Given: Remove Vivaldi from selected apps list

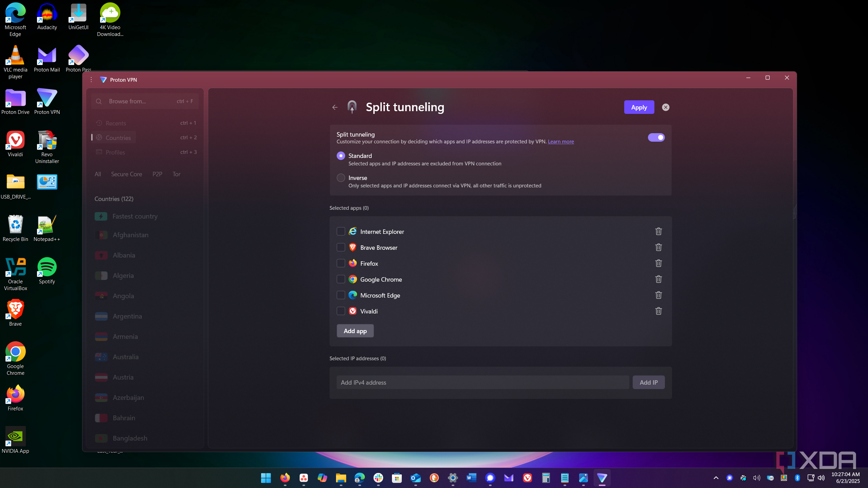Looking at the screenshot, I should [658, 311].
